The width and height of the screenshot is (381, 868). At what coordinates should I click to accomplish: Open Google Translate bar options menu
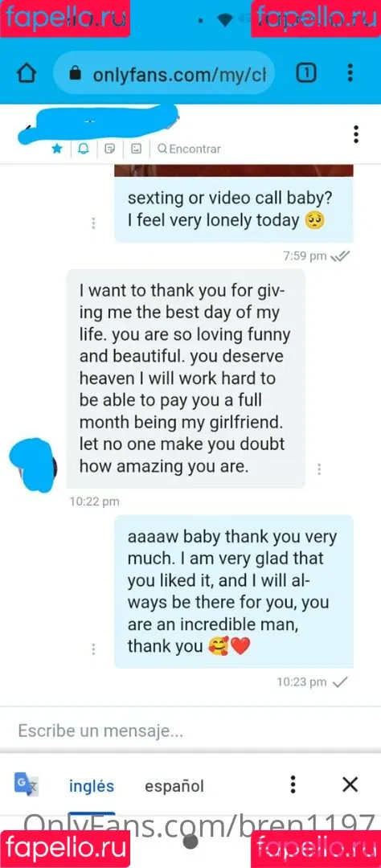tap(293, 784)
